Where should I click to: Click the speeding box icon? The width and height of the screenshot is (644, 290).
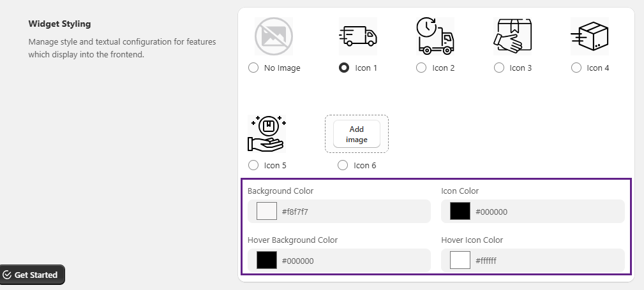tap(589, 36)
